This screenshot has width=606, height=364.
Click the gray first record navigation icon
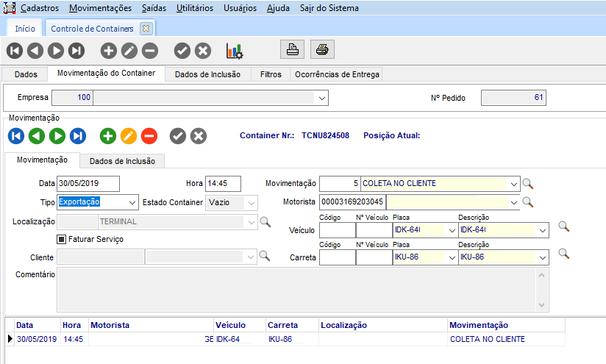pos(15,51)
